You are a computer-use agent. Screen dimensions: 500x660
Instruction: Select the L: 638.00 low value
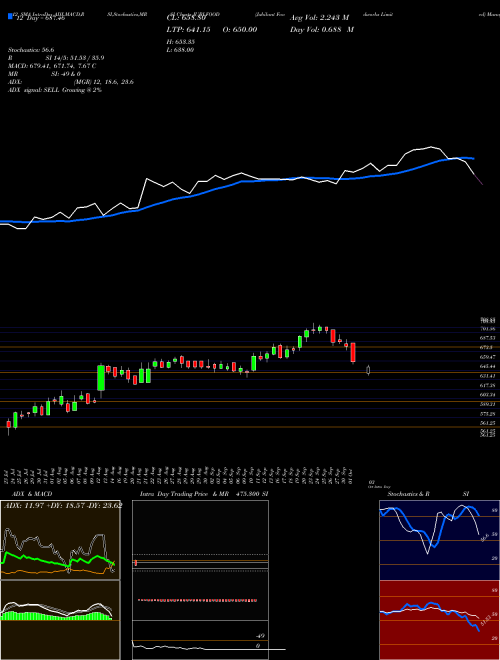click(180, 50)
